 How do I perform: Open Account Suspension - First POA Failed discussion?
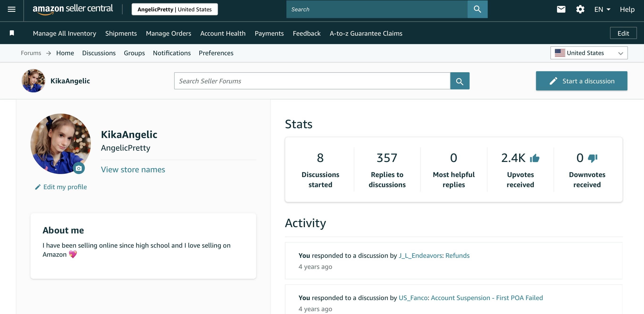[x=487, y=298]
